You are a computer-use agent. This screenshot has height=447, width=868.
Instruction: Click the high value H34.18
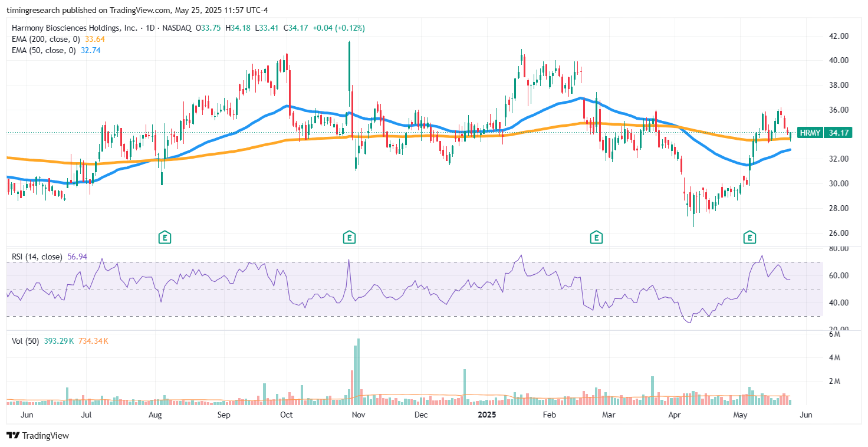(239, 28)
